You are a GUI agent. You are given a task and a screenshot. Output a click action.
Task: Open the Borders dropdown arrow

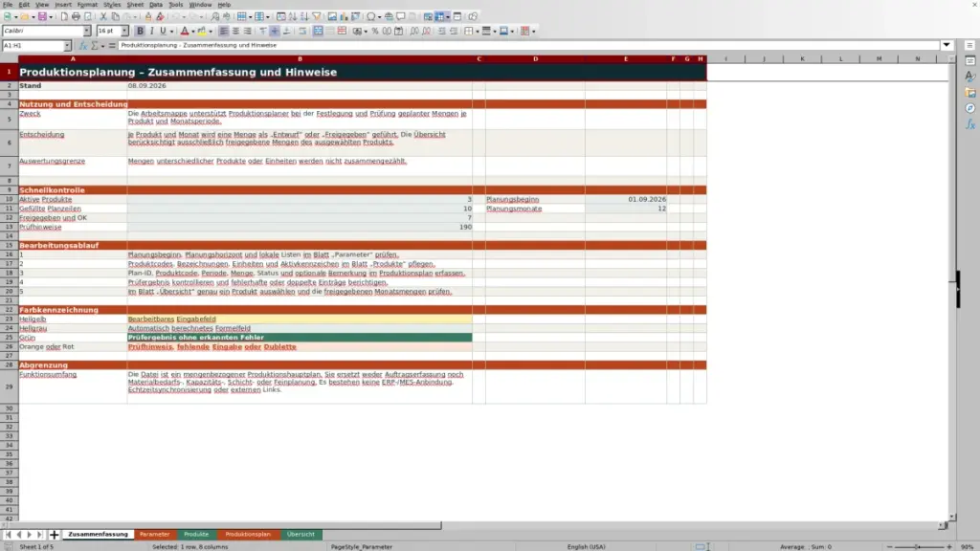coord(477,32)
